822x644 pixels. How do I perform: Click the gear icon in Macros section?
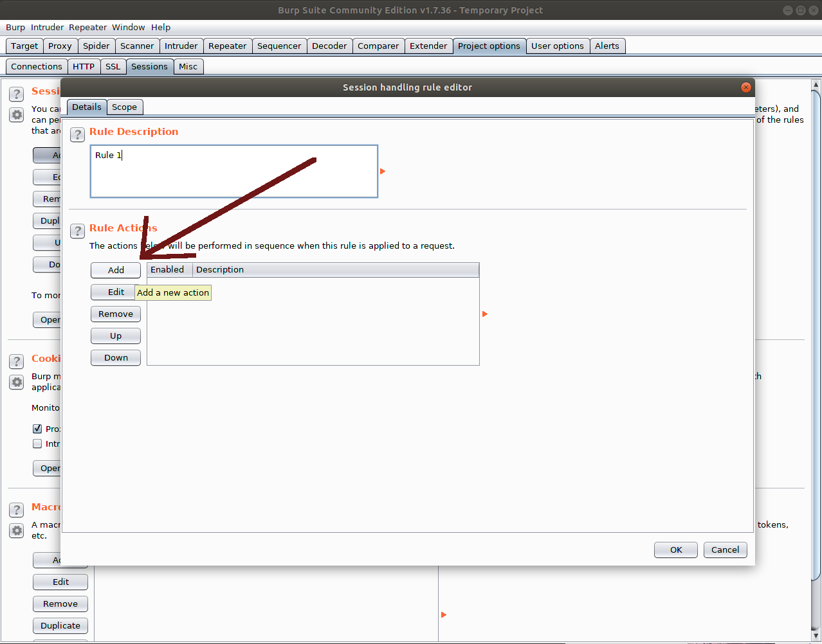tap(17, 531)
